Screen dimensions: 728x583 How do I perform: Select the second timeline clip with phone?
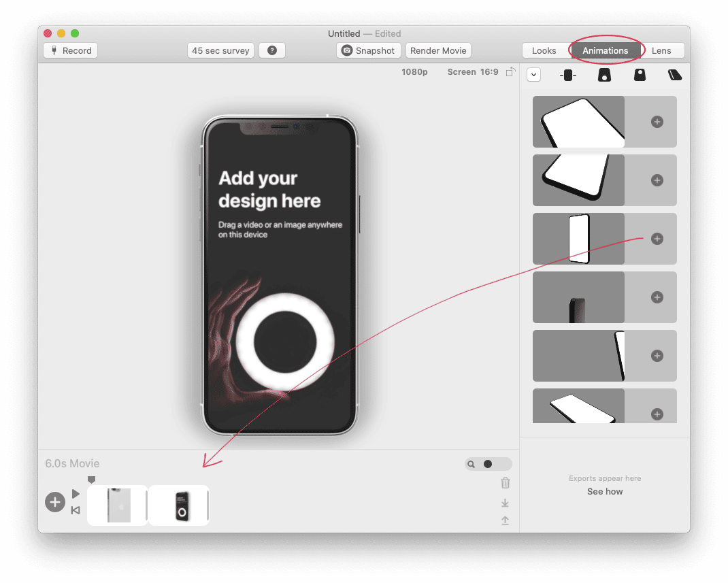point(179,505)
